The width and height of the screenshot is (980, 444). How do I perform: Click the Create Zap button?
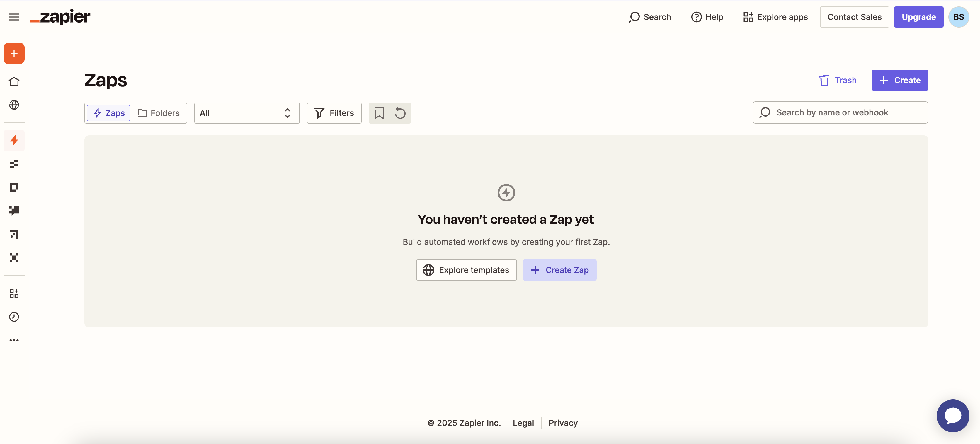tap(559, 270)
